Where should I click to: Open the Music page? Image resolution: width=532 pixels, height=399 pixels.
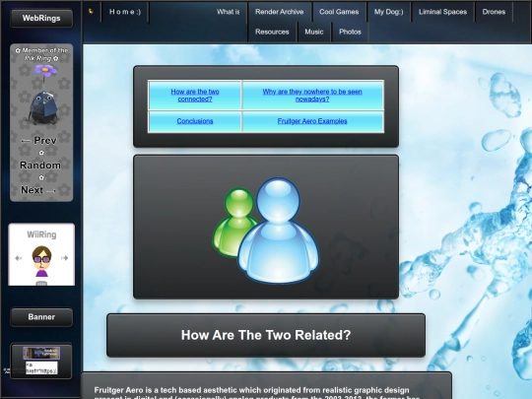point(314,32)
